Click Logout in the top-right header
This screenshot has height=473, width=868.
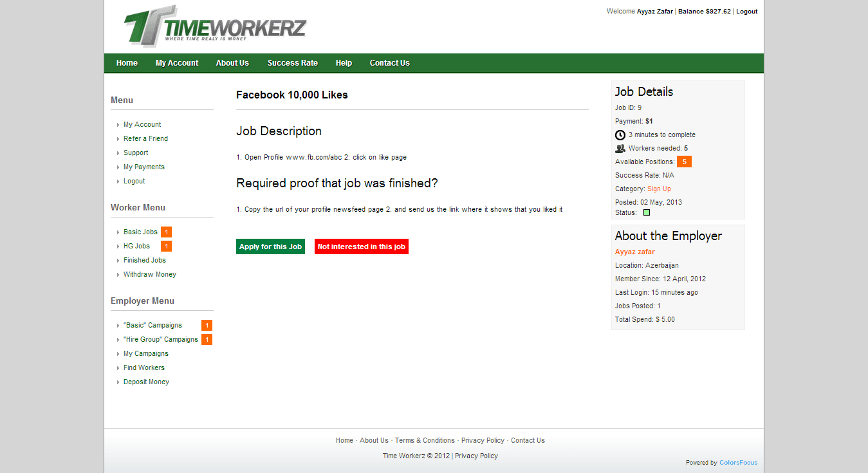click(746, 12)
